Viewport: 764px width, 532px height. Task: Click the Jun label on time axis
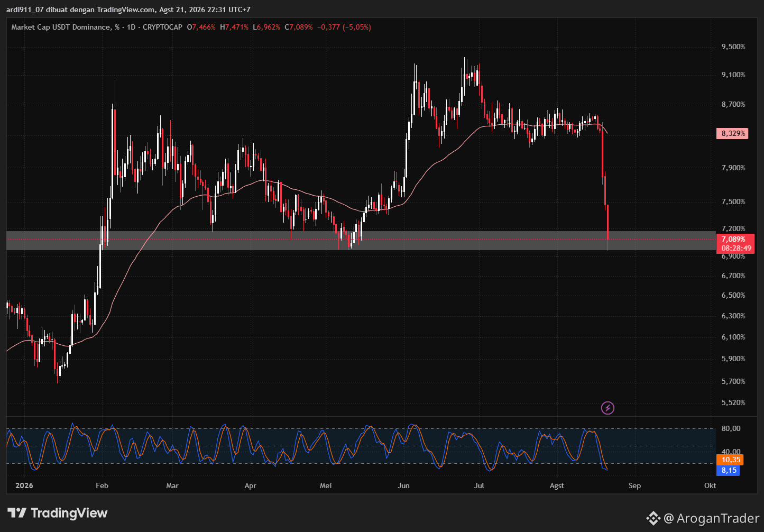point(404,485)
